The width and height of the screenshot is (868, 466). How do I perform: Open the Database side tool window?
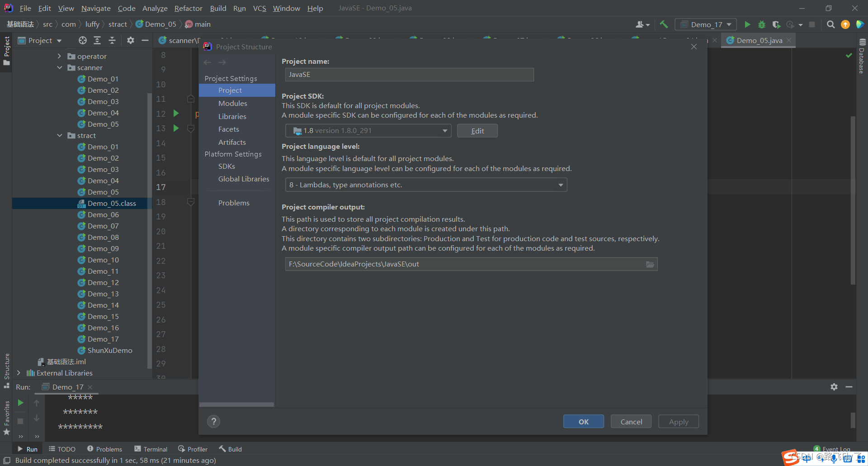click(862, 56)
